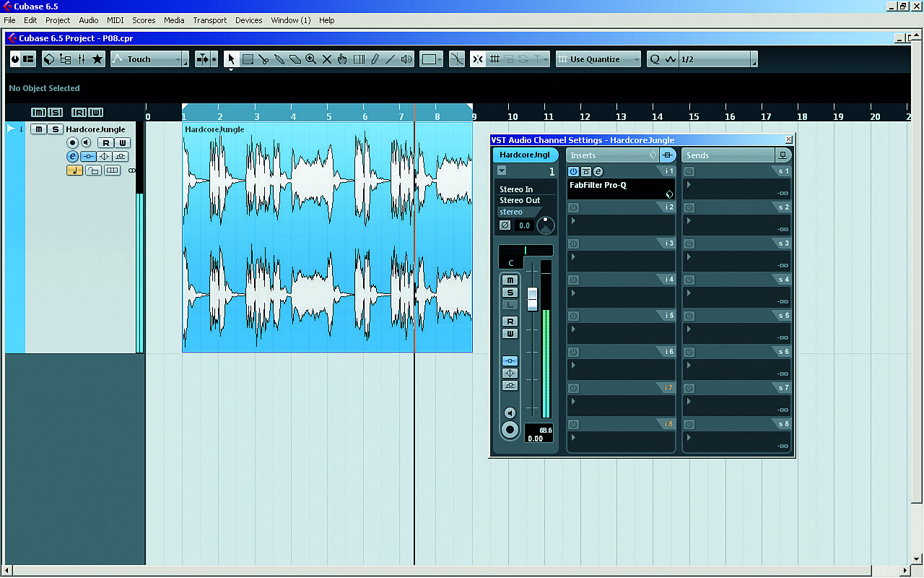Open the Devices menu
The image size is (924, 578).
click(x=249, y=20)
